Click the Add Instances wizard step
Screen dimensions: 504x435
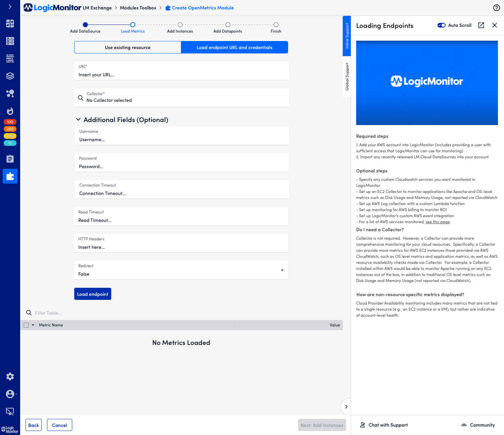click(180, 28)
